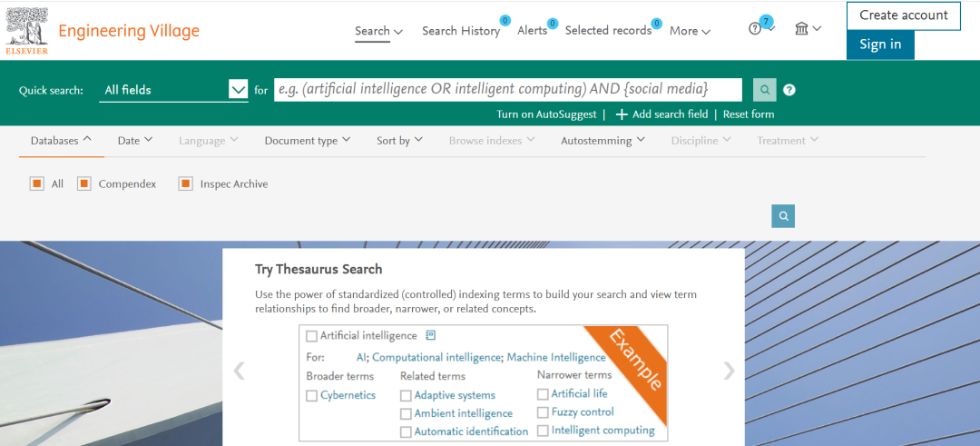Click the Elsevier tree logo
This screenshot has width=980, height=446.
click(x=27, y=31)
